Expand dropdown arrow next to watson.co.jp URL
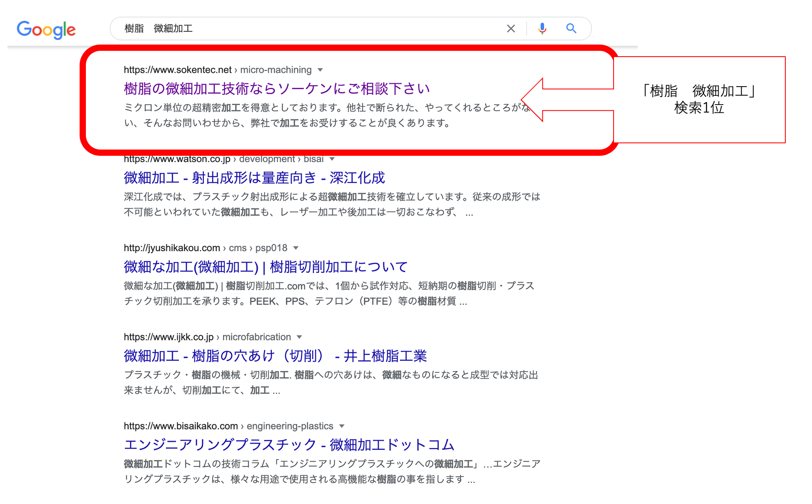812x504 pixels. point(332,159)
